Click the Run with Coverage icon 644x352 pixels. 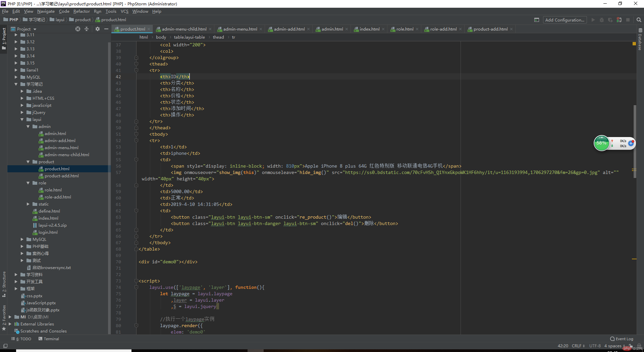[610, 20]
